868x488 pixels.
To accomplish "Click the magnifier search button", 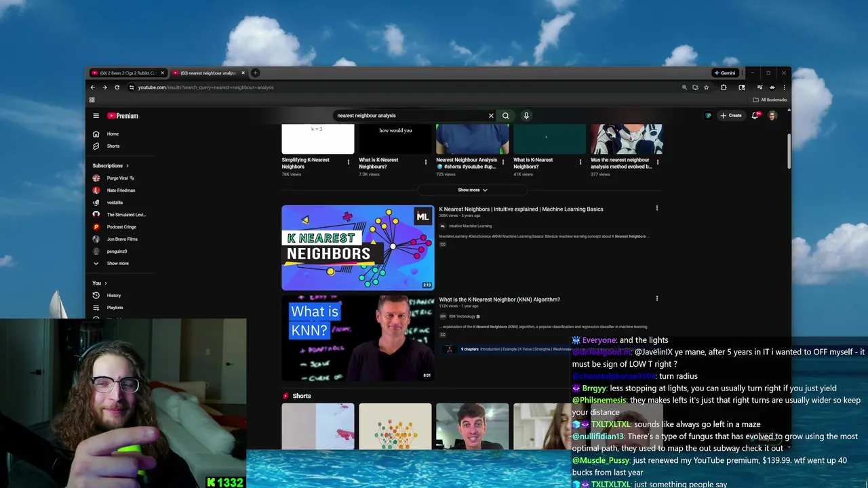I will [505, 116].
